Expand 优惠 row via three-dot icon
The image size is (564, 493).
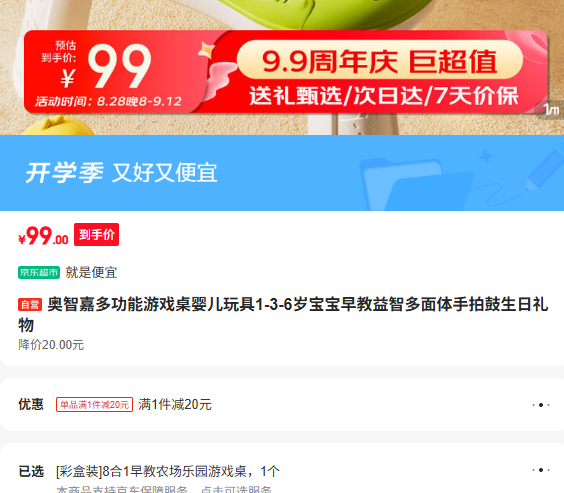[x=541, y=405]
